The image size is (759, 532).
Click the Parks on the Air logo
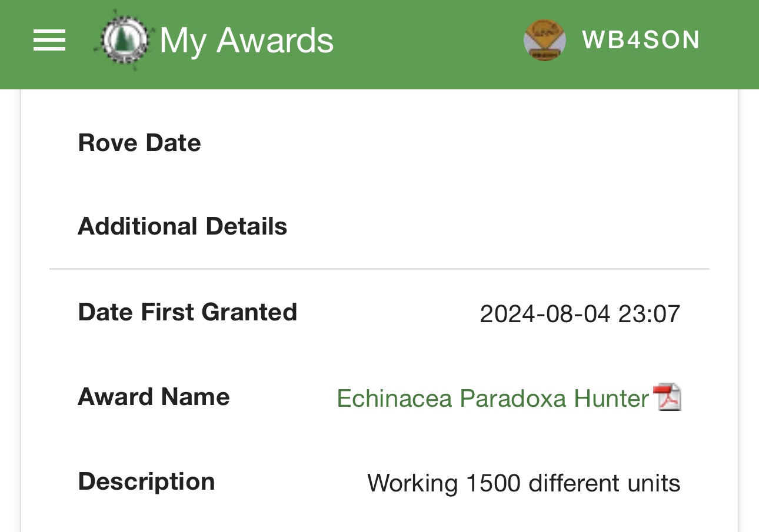(124, 40)
